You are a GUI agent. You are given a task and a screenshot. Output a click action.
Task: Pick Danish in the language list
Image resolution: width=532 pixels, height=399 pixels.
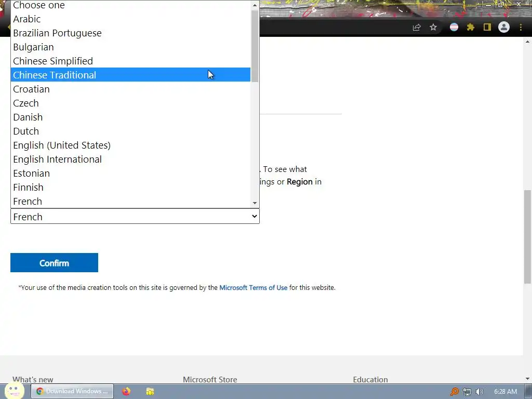(130, 117)
